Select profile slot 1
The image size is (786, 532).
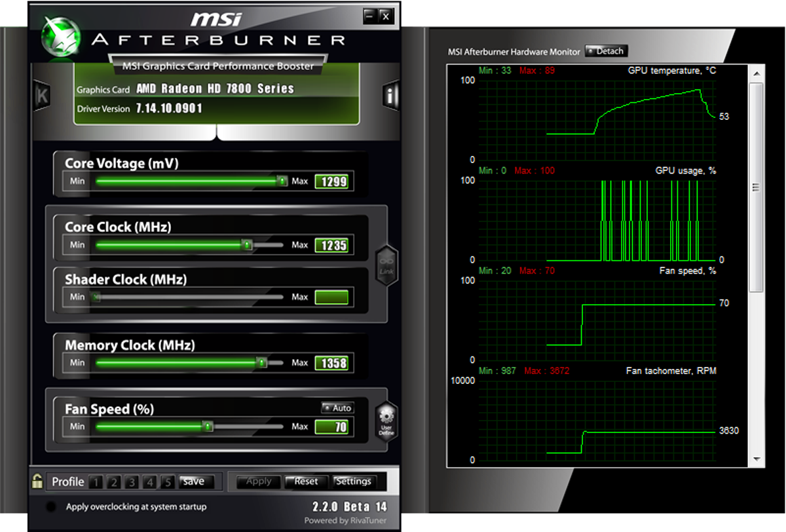pos(96,481)
